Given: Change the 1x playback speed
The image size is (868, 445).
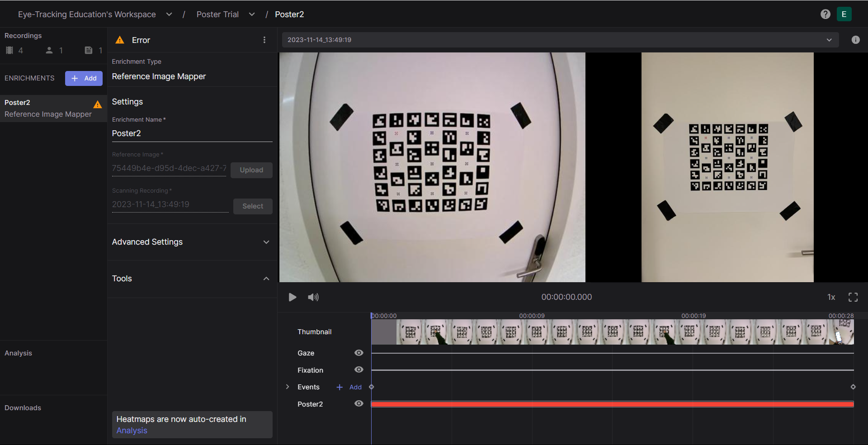Looking at the screenshot, I should [831, 297].
